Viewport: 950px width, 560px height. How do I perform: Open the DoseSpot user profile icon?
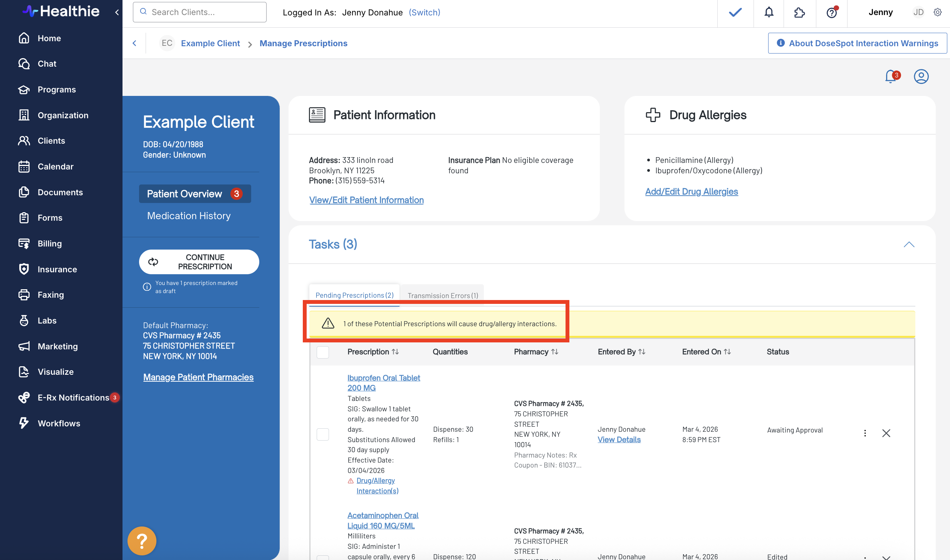click(x=921, y=76)
